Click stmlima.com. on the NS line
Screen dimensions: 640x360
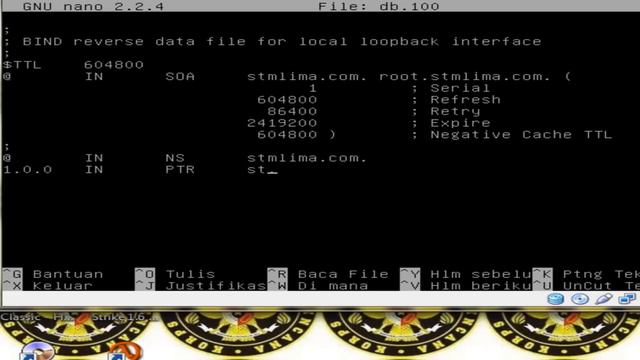(307, 158)
